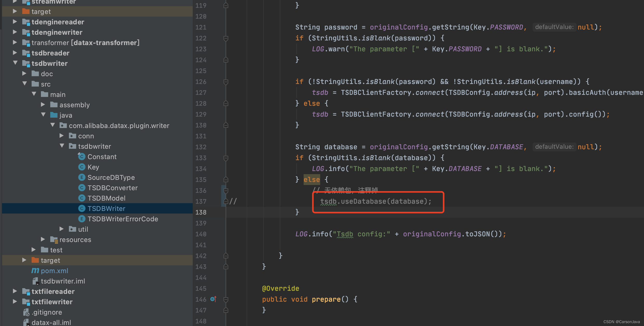
Task: Expand the resources folder
Action: 43,239
